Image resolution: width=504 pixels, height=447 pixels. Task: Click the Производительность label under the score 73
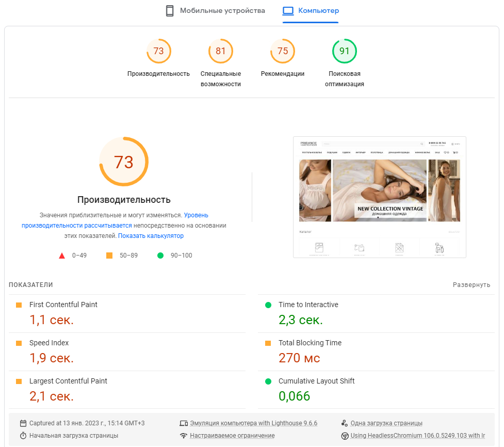(158, 74)
